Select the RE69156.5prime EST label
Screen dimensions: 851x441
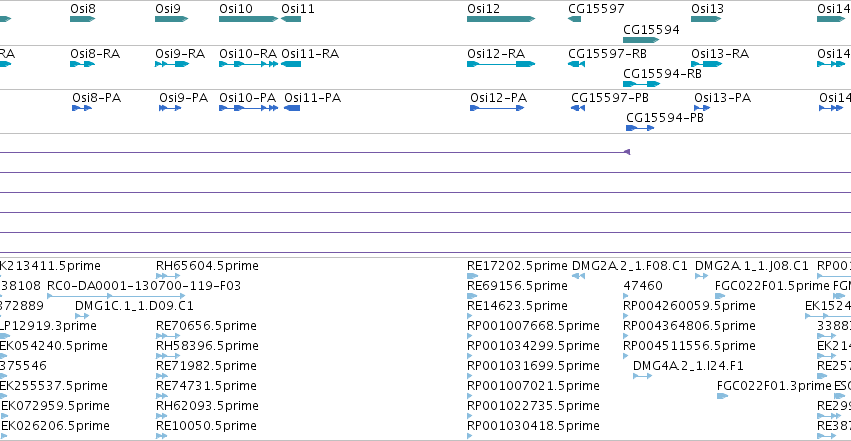click(517, 286)
